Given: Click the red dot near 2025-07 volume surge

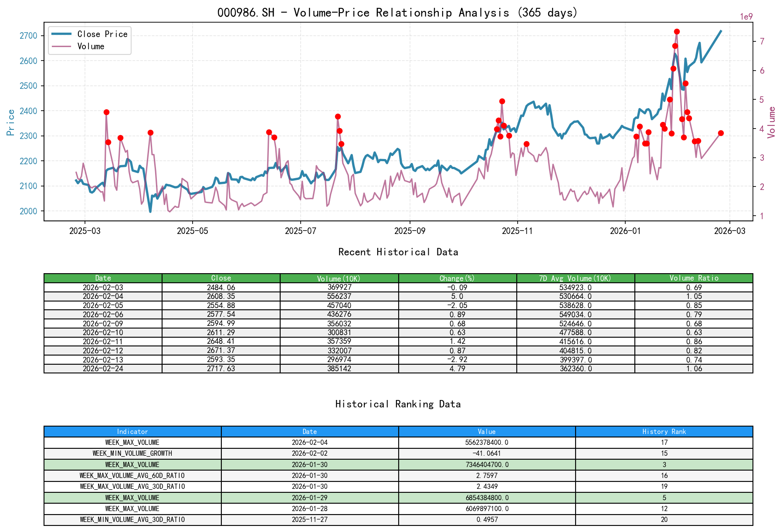Looking at the screenshot, I should coord(337,116).
